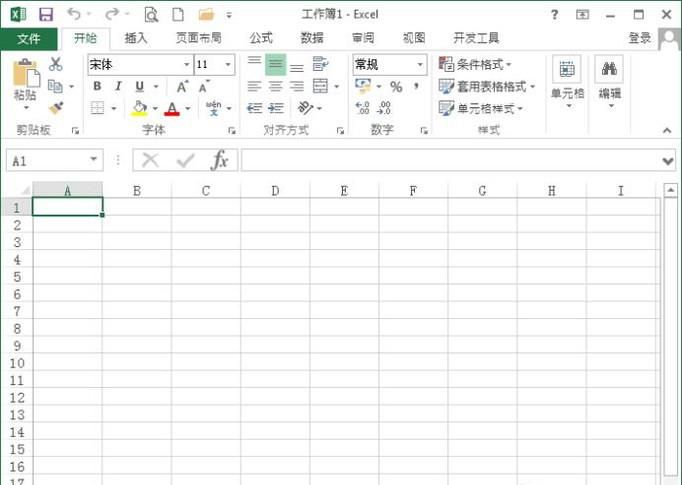Increase font size with larger A

coord(182,87)
